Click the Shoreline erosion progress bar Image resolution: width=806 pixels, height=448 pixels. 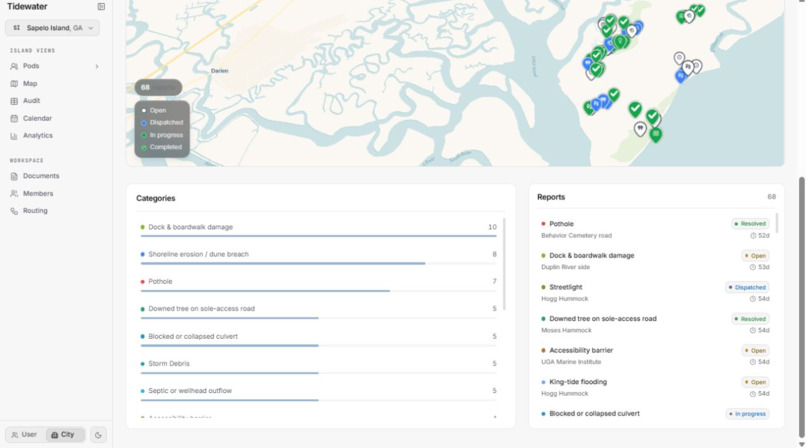(x=319, y=263)
